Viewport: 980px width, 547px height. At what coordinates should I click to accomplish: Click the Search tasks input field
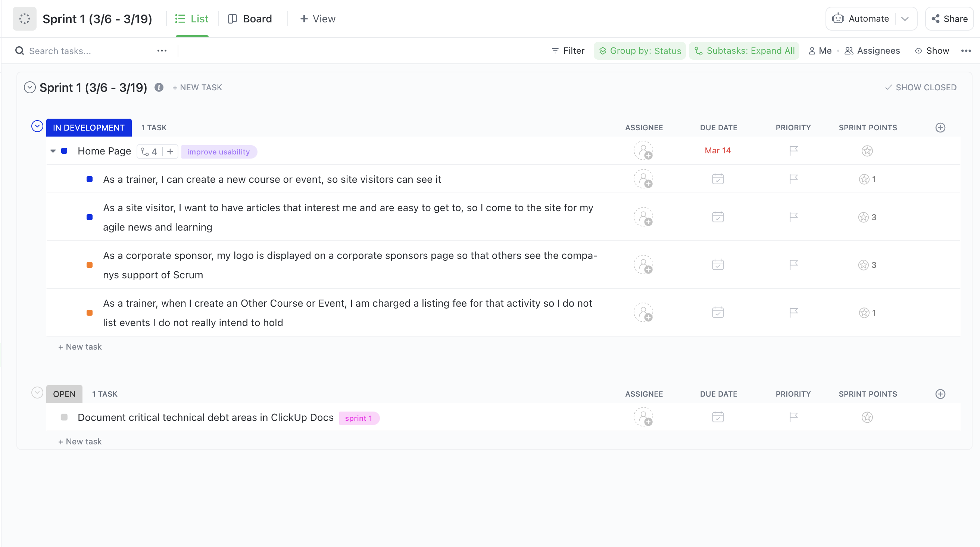click(x=87, y=51)
